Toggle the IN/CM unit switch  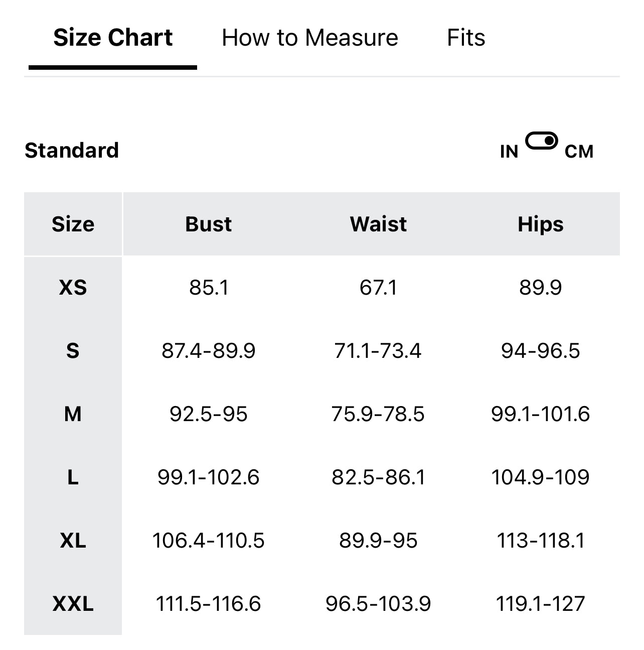pyautogui.click(x=542, y=141)
